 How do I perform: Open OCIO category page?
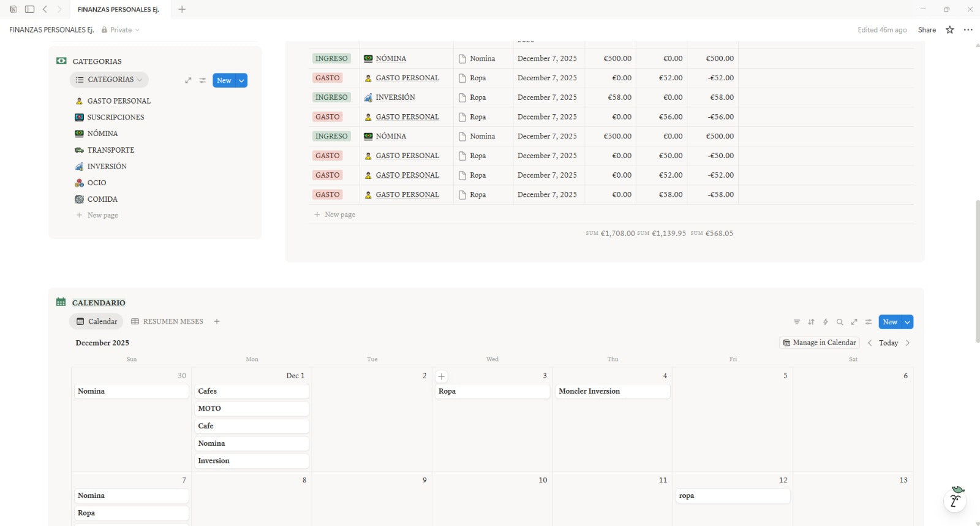(x=97, y=183)
